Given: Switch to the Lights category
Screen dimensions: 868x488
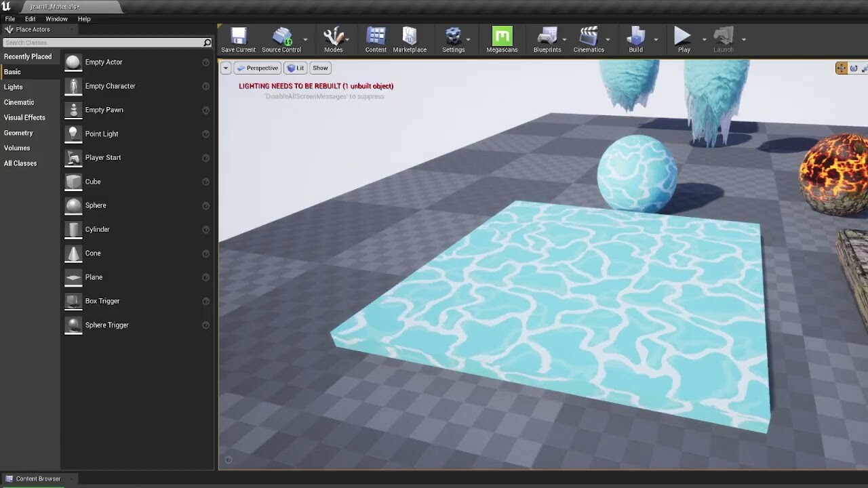Looking at the screenshot, I should (x=13, y=87).
